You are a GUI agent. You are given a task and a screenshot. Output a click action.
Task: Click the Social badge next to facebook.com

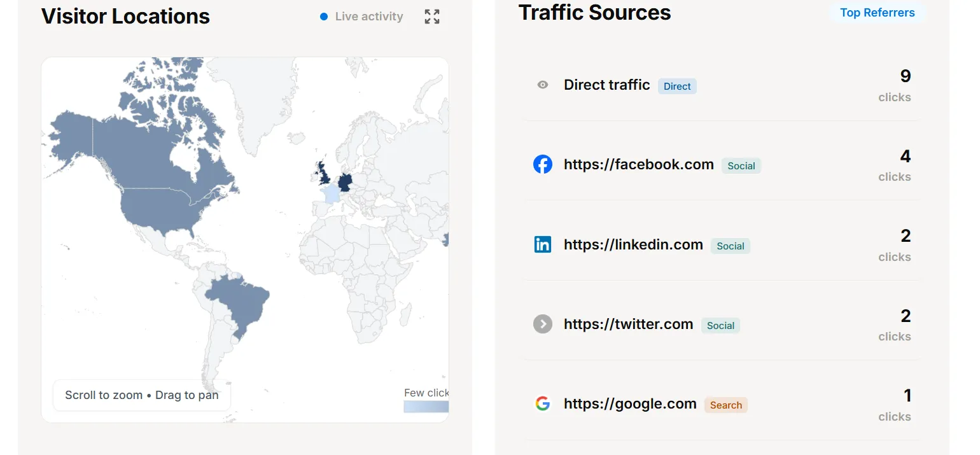click(741, 166)
